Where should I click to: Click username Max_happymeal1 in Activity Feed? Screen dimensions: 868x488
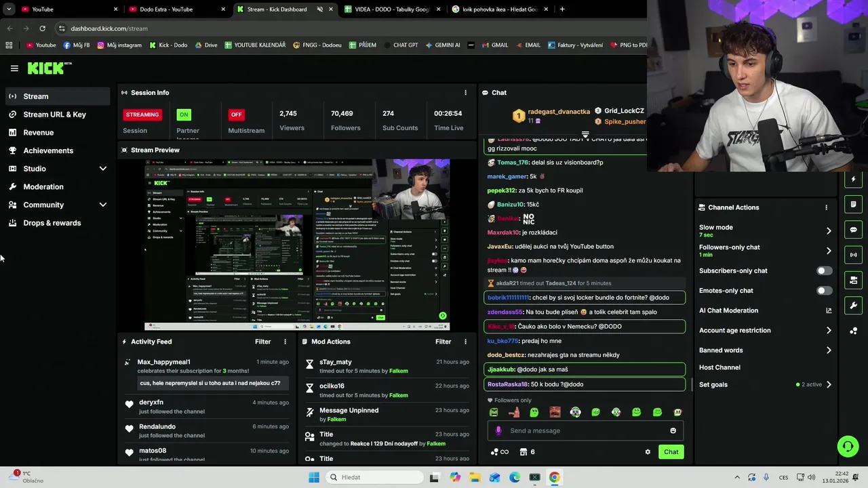click(164, 362)
